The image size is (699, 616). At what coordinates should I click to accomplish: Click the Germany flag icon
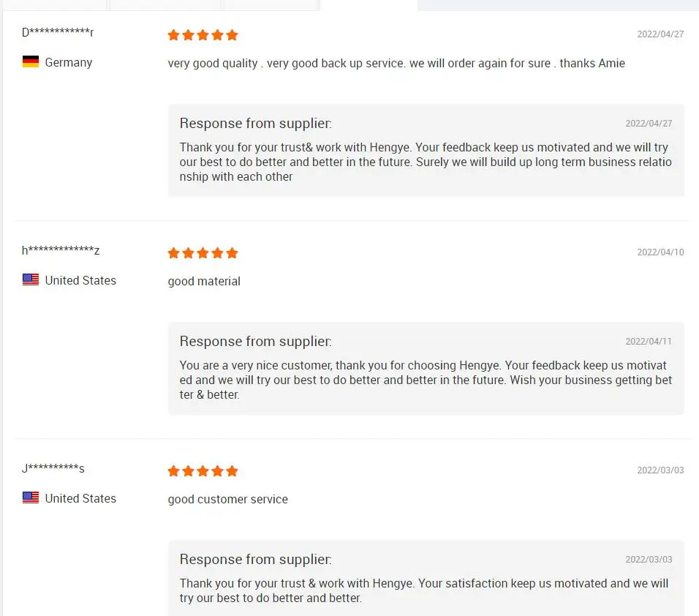coord(29,61)
